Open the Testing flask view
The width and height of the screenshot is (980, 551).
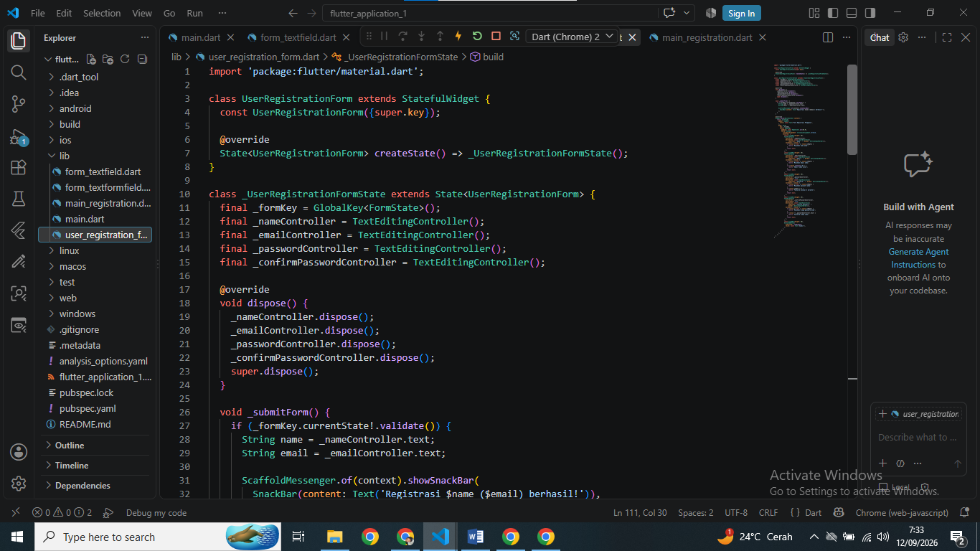pos(19,199)
